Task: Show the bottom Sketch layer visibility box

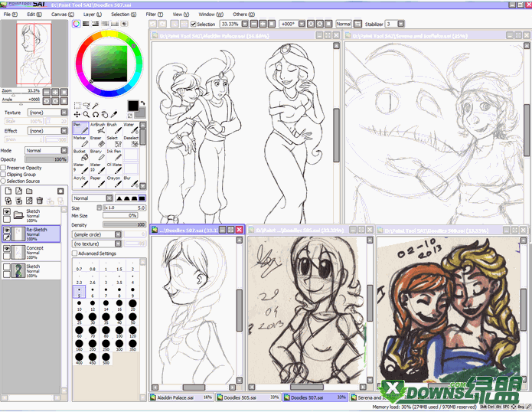Action: tap(6, 266)
